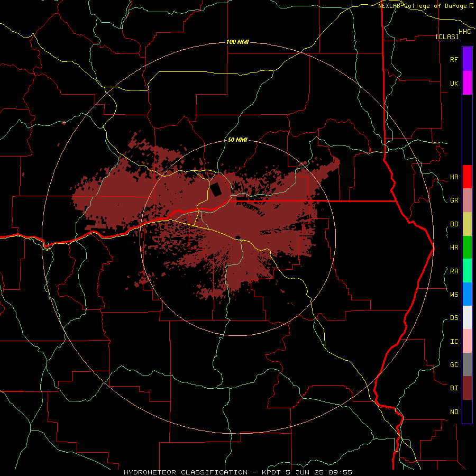Select the IC light-pink legend swatch

(x=467, y=341)
